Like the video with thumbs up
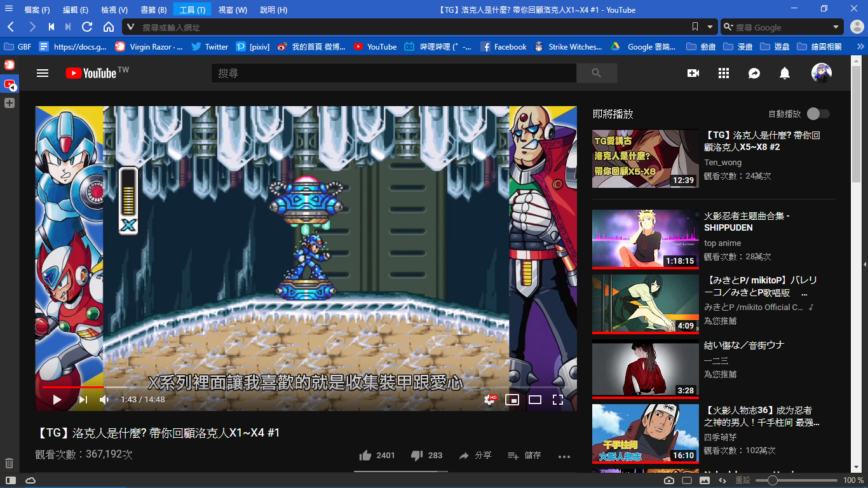This screenshot has width=868, height=488. click(x=365, y=456)
